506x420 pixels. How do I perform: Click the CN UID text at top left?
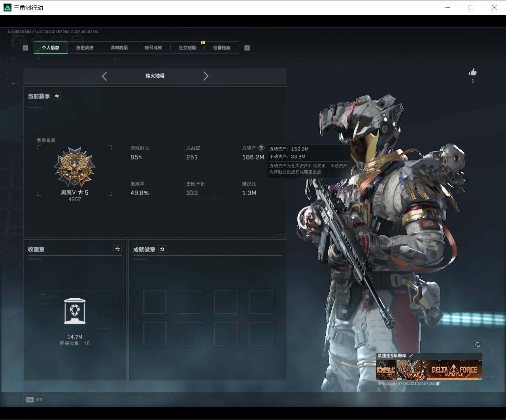coord(54,32)
